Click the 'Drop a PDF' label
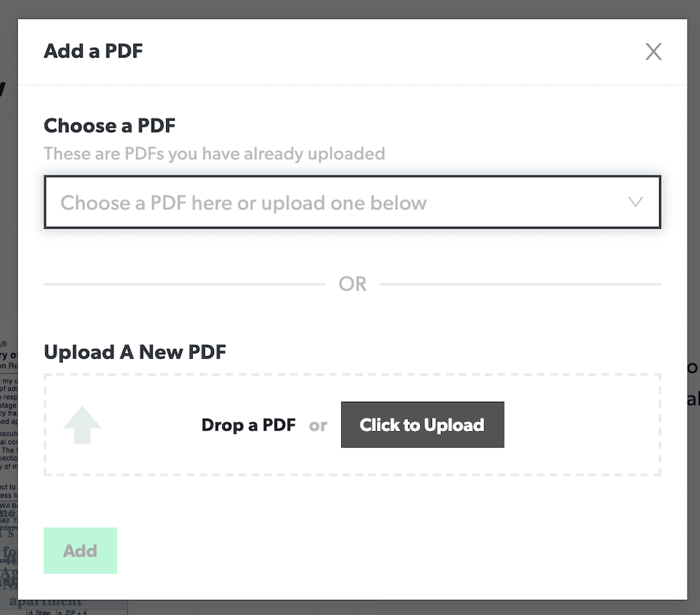The height and width of the screenshot is (615, 700). pyautogui.click(x=248, y=425)
